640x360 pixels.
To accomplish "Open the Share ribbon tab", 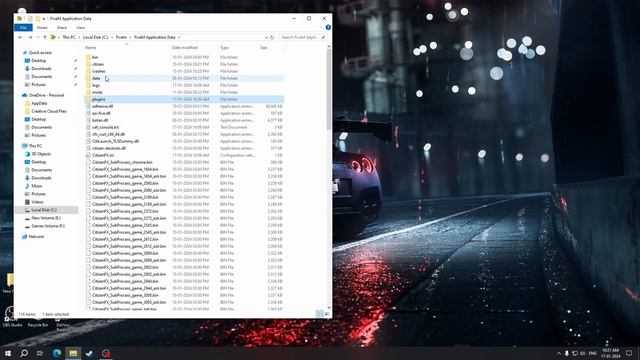I will click(x=62, y=27).
